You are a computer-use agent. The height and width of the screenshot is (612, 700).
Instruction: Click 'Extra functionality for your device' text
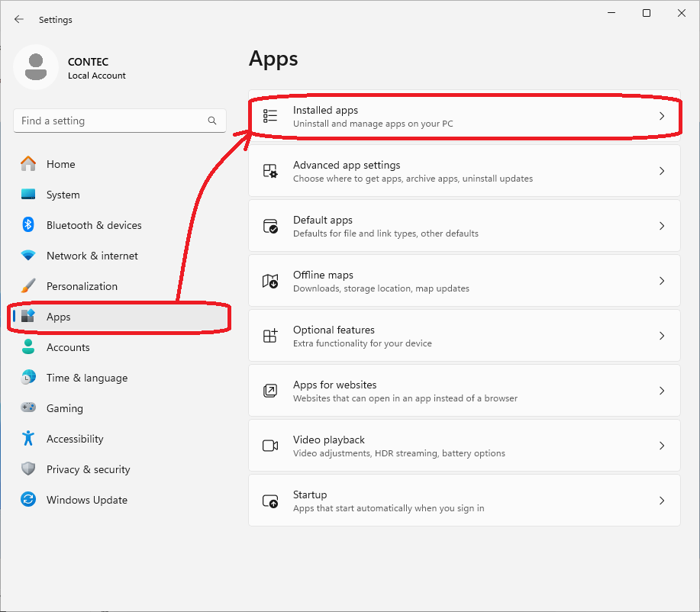click(362, 343)
